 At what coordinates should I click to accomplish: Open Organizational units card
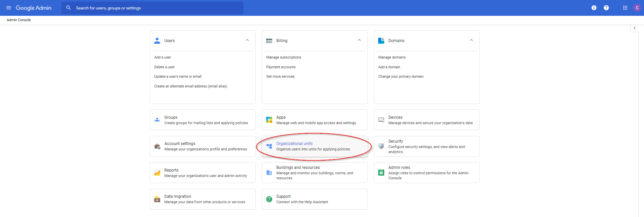[x=315, y=146]
